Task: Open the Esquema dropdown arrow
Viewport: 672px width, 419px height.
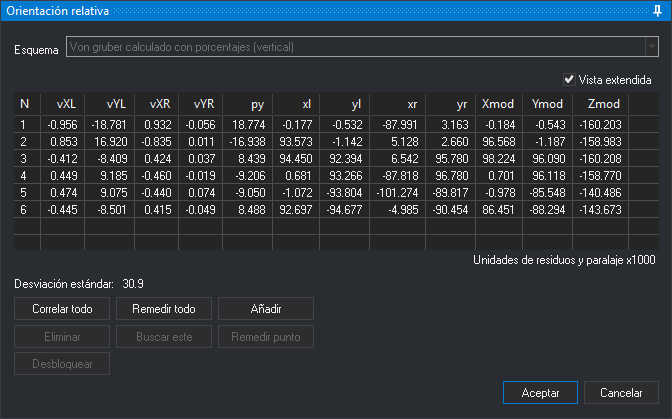Action: (652, 47)
